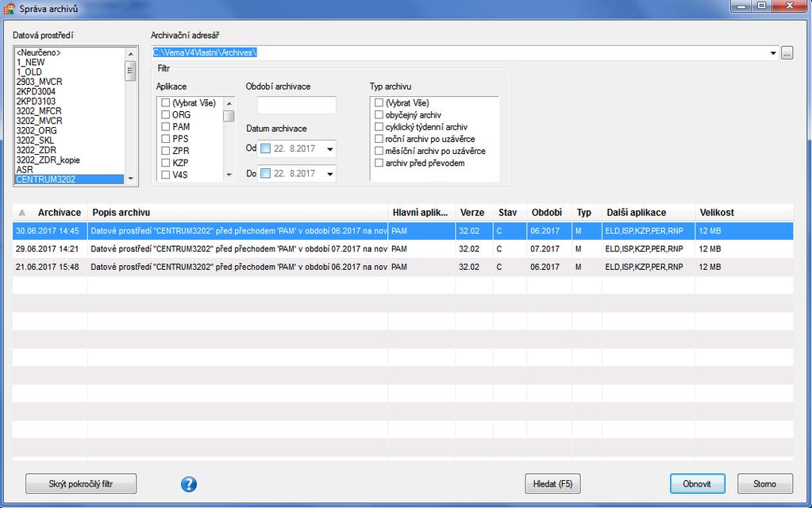The height and width of the screenshot is (508, 812).
Task: Click the Správa archivů app icon in title bar
Action: click(9, 8)
